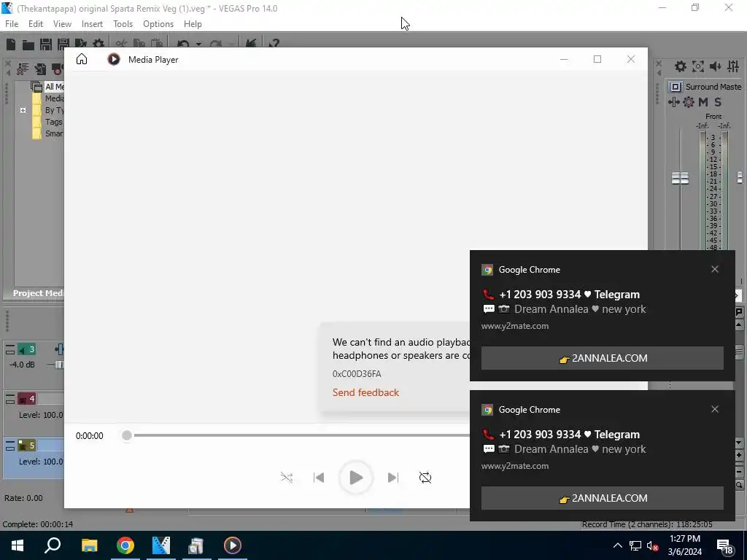Click the Import Media icon in Project Media
The image size is (747, 560).
[x=41, y=69]
